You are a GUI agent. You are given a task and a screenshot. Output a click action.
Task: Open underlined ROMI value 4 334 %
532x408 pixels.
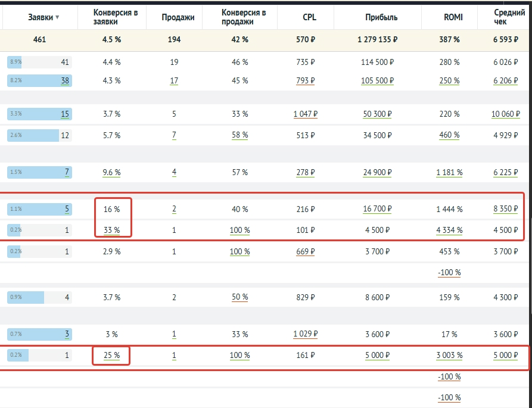pyautogui.click(x=449, y=231)
